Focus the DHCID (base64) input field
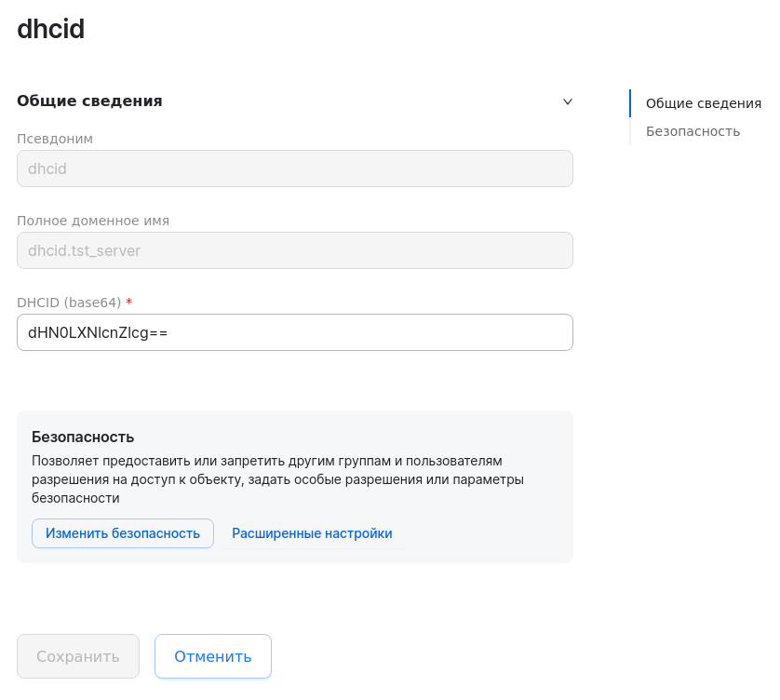Screen dimensions: 780x700 [x=294, y=331]
